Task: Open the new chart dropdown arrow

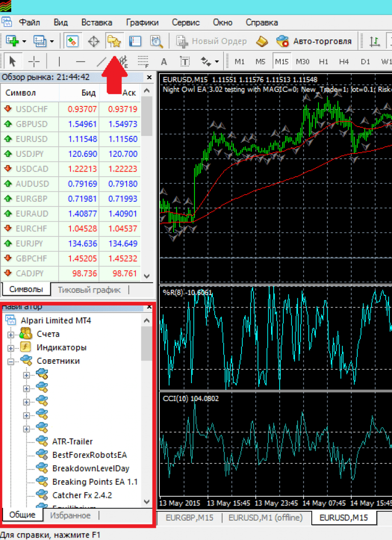Action: (24, 42)
